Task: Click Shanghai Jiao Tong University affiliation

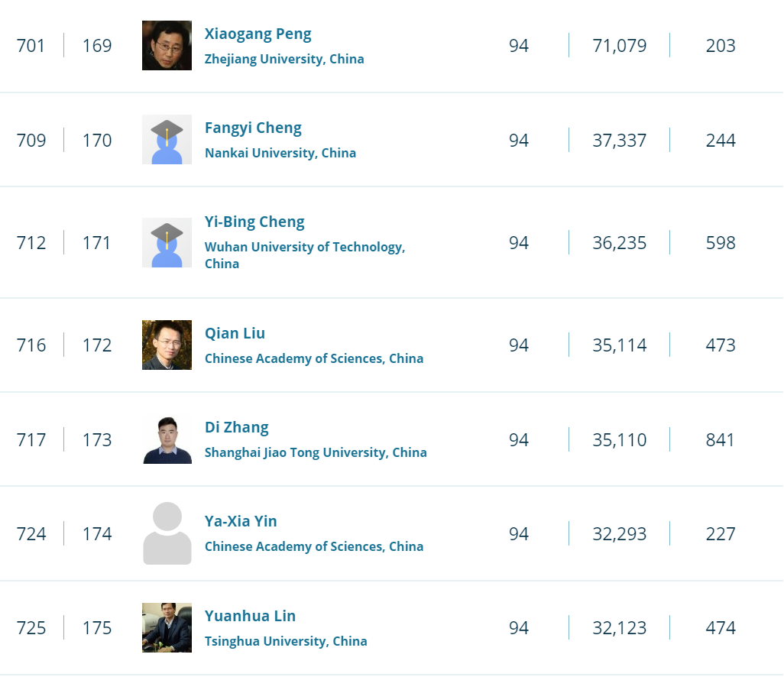Action: 316,453
